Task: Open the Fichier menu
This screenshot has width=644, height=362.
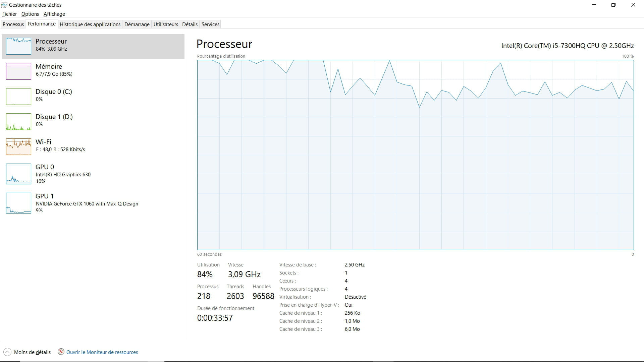Action: pyautogui.click(x=9, y=14)
